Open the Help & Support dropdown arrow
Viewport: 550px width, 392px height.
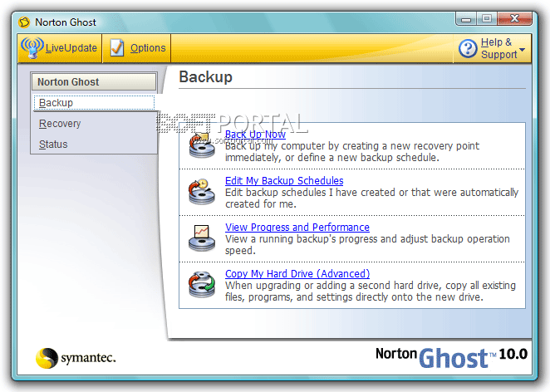[522, 50]
